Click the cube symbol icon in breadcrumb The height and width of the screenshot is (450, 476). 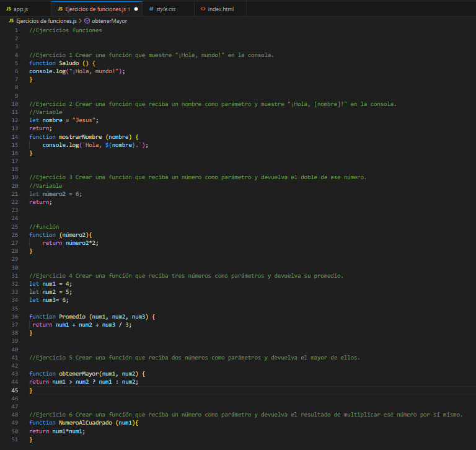click(x=87, y=21)
